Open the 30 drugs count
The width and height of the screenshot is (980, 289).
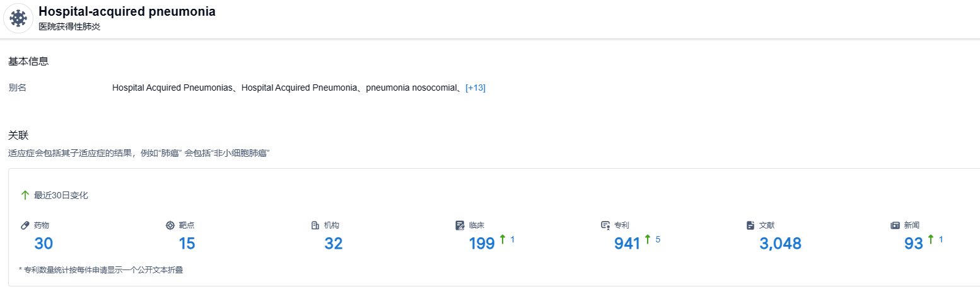click(44, 244)
